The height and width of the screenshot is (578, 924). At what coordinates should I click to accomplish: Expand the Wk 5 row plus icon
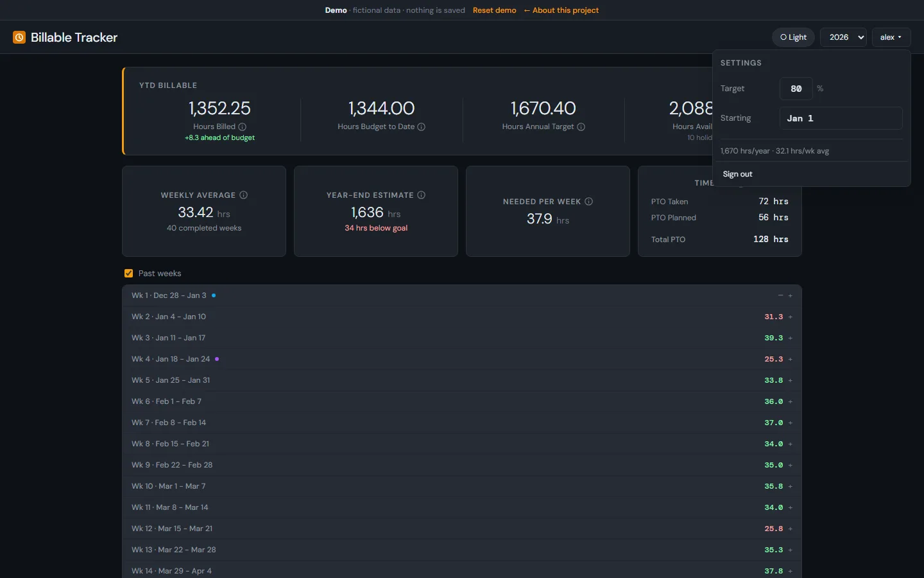coord(791,380)
